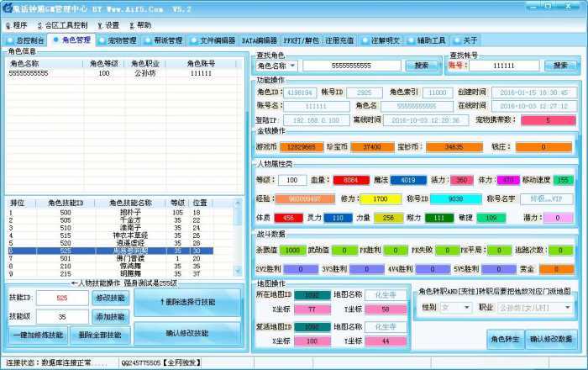Click the 技能ID input field

[61, 299]
